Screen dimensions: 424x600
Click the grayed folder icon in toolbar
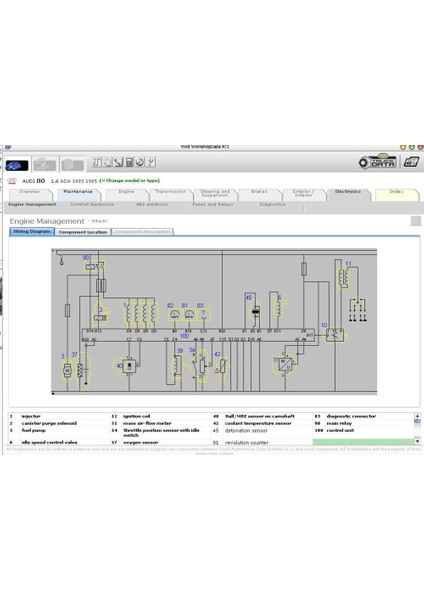pyautogui.click(x=72, y=165)
